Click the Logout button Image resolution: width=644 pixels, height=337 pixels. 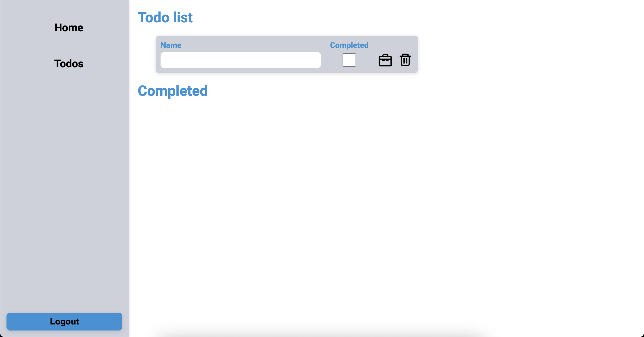point(64,321)
